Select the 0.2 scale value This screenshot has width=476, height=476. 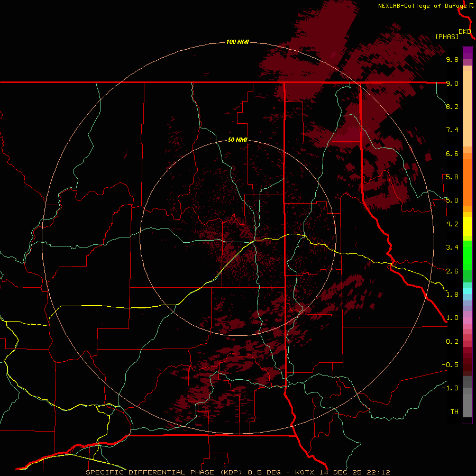point(452,342)
